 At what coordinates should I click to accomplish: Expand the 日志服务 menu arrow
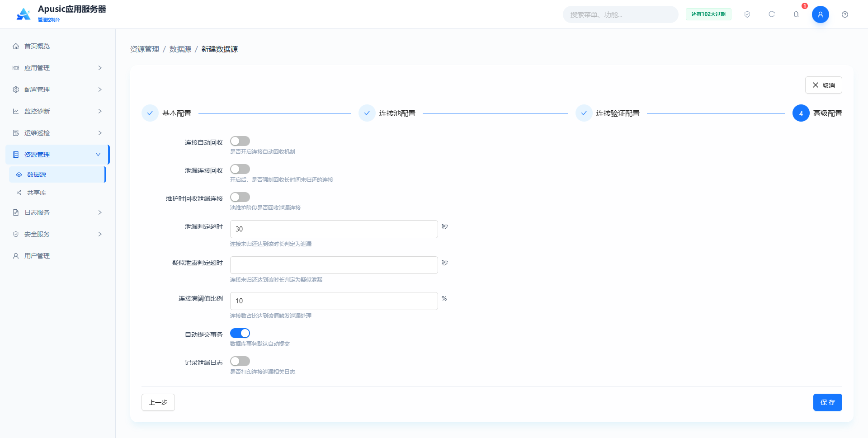[x=100, y=212]
